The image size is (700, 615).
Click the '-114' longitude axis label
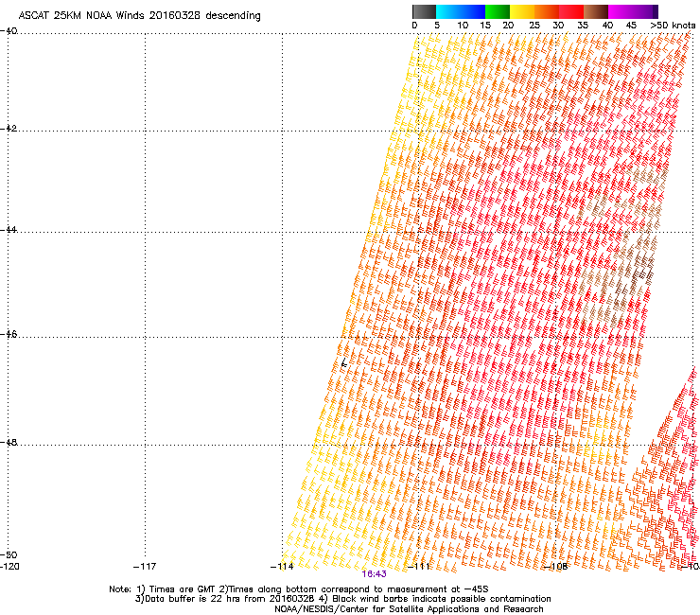282,567
